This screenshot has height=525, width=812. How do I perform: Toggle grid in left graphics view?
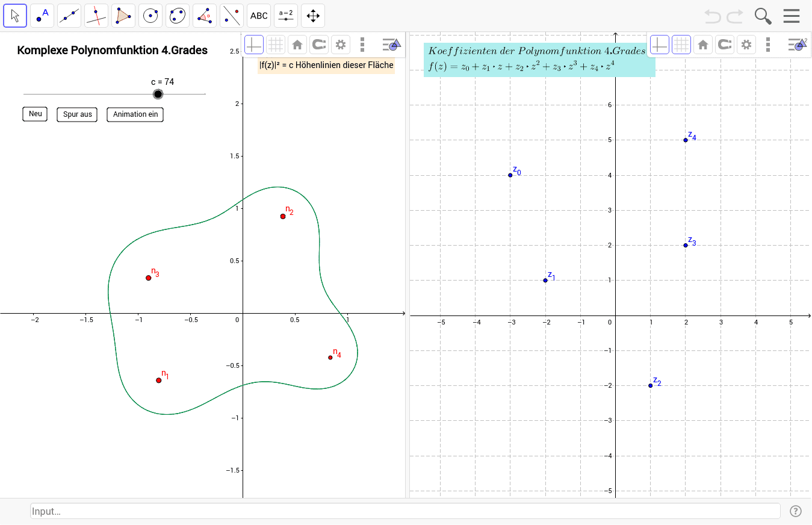(276, 44)
